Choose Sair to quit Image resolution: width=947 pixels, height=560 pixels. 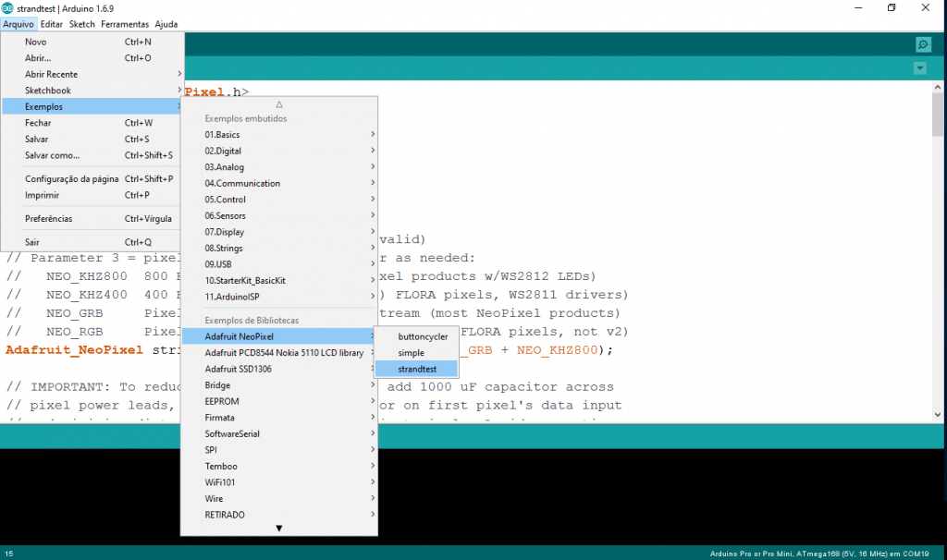[x=92, y=243]
